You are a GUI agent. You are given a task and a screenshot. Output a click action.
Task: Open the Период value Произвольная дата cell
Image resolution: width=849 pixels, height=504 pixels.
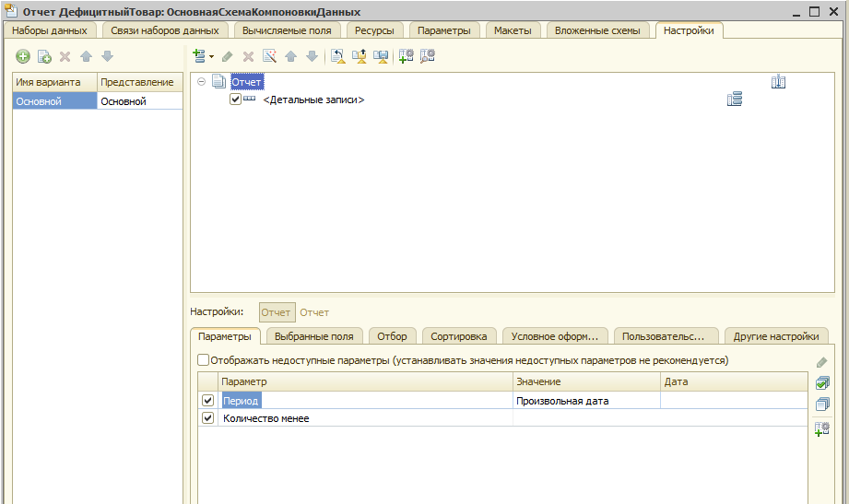click(x=585, y=401)
